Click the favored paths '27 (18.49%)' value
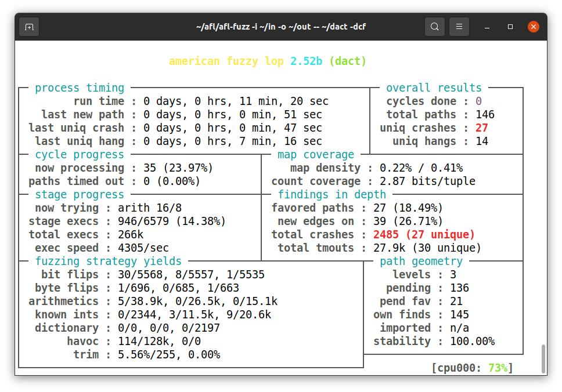This screenshot has height=392, width=562. [x=408, y=208]
